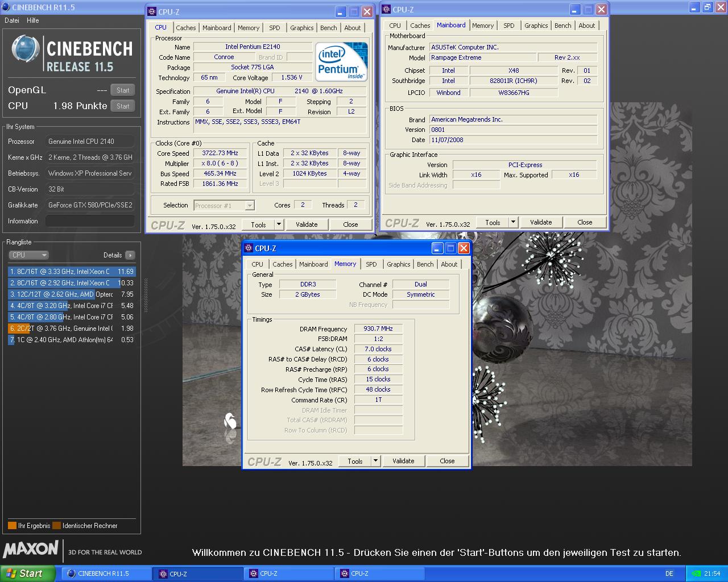728x582 pixels.
Task: Click the CAS# Latency 7.0 clocks value
Action: click(x=378, y=349)
